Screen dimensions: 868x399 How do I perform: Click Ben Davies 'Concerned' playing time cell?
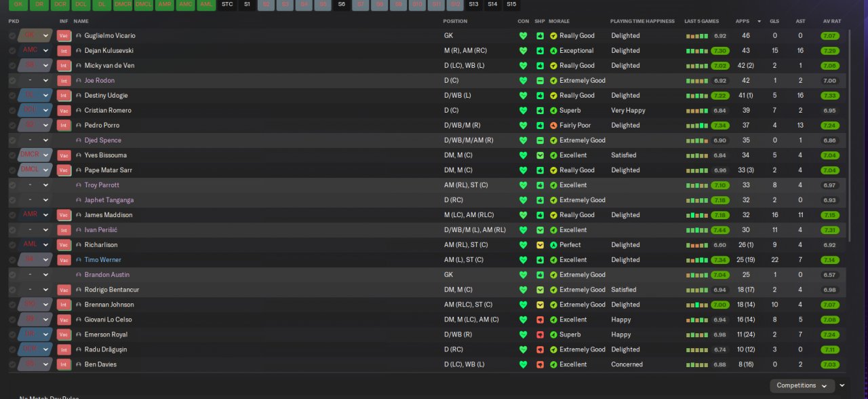(x=627, y=364)
